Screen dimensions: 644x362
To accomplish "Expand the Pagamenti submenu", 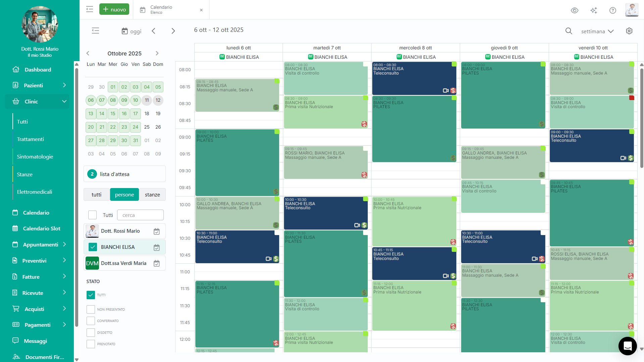I will (x=64, y=325).
